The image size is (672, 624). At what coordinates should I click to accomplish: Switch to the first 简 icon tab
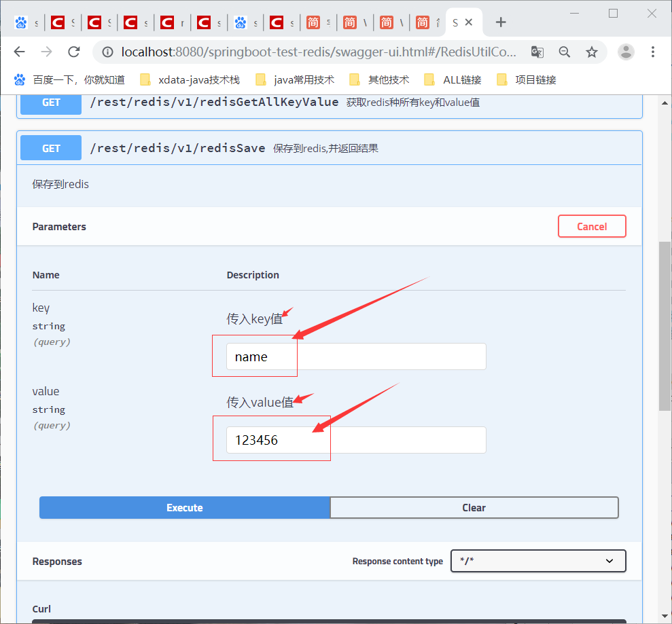(x=319, y=22)
